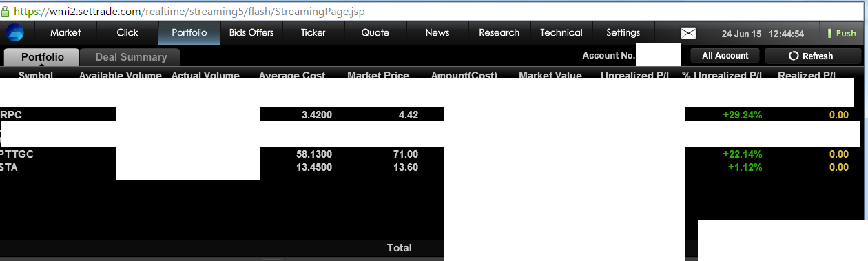868x261 pixels.
Task: Click RPC realized P/L 0.00
Action: (x=838, y=115)
